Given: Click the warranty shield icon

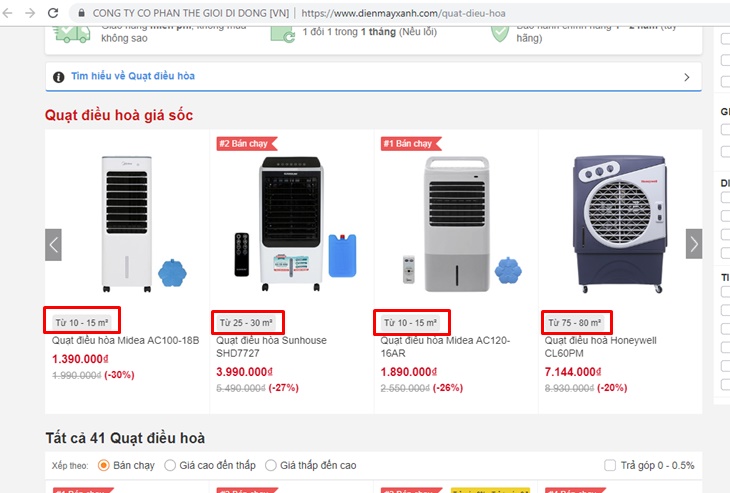Looking at the screenshot, I should click(500, 34).
